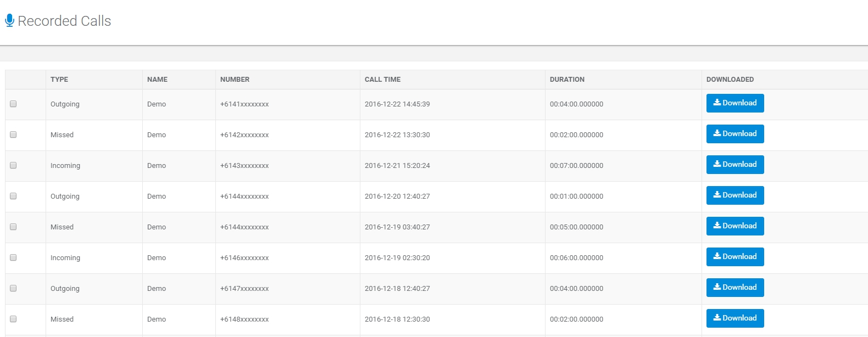Check the box for call 2016-12-19 03:40:27
This screenshot has width=868, height=337.
pyautogui.click(x=13, y=227)
